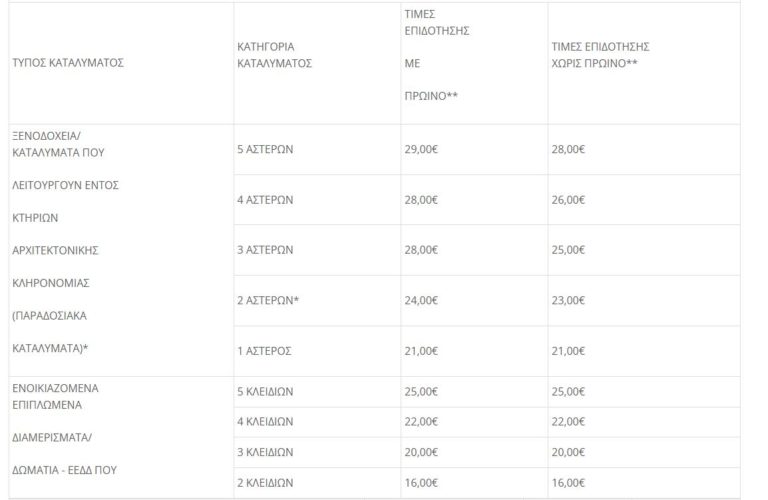Select the 23,00€ price cell
The image size is (768, 500).
(x=569, y=300)
